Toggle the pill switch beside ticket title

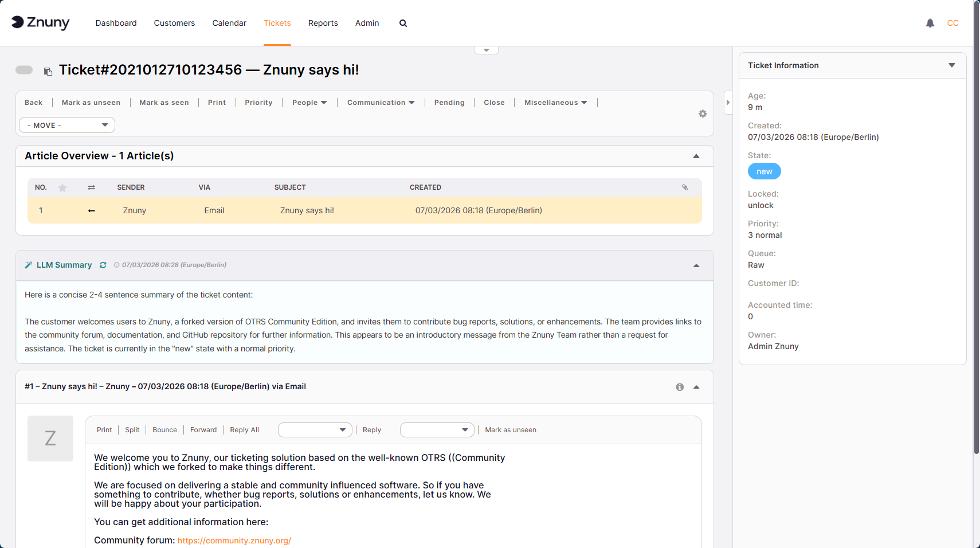click(24, 70)
